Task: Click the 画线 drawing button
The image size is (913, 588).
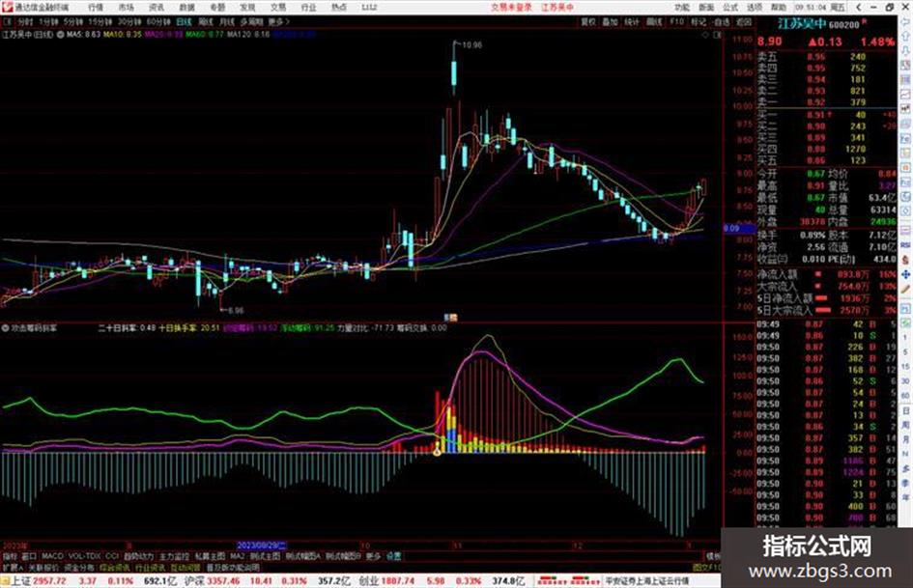Action: click(x=654, y=22)
